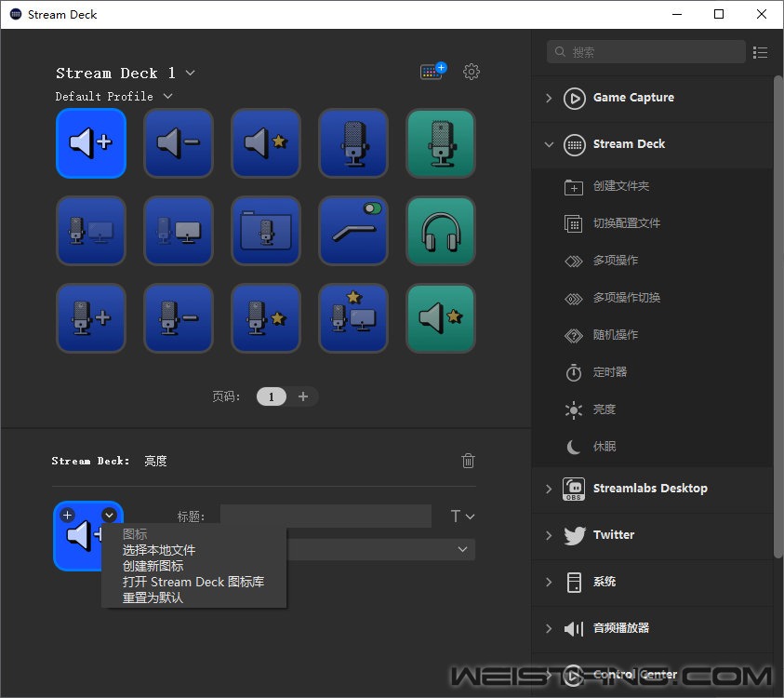The width and height of the screenshot is (784, 698).
Task: Select the blue microphone key
Action: (x=353, y=143)
